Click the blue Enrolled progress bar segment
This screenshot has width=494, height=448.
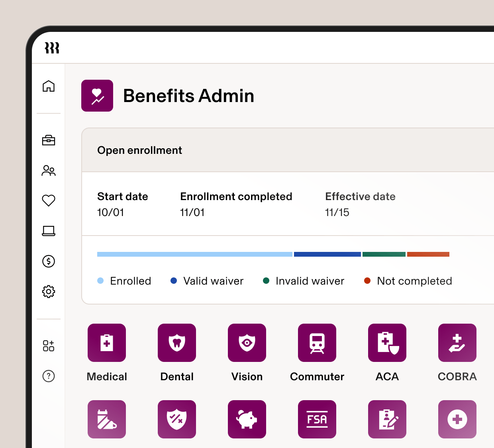pos(194,254)
